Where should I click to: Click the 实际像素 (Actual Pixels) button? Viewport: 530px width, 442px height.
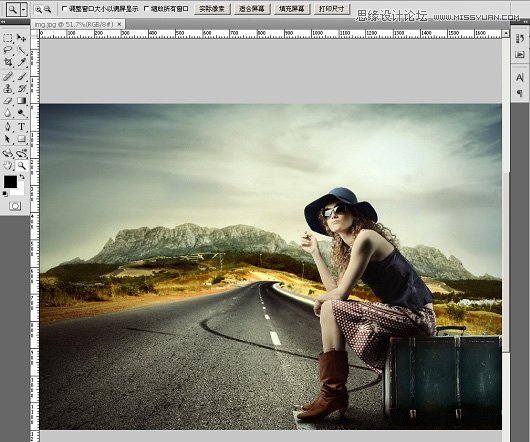pos(212,9)
